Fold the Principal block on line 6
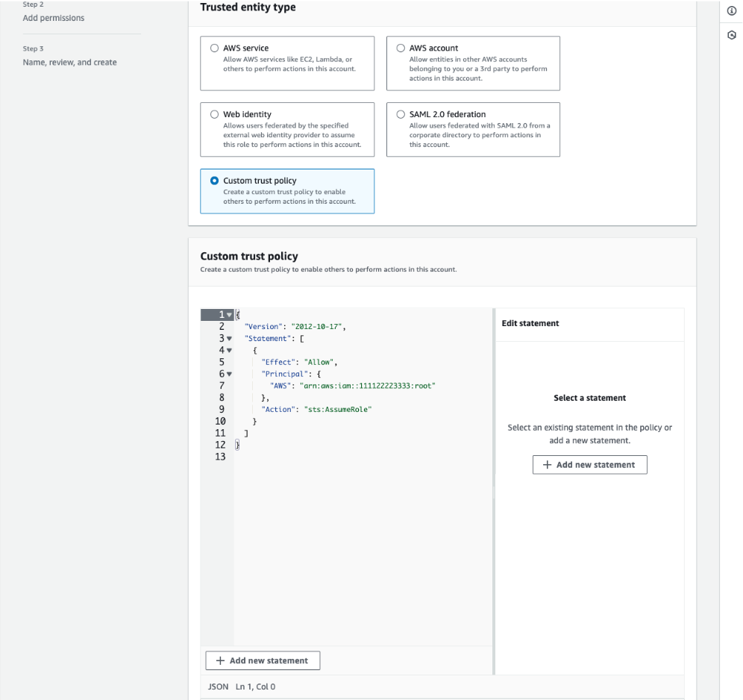 [229, 374]
